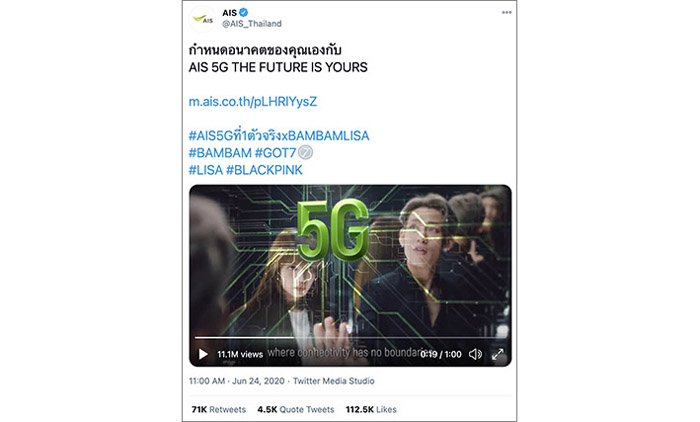Click the blue verified badge beside AIS
The image size is (700, 422).
(244, 13)
